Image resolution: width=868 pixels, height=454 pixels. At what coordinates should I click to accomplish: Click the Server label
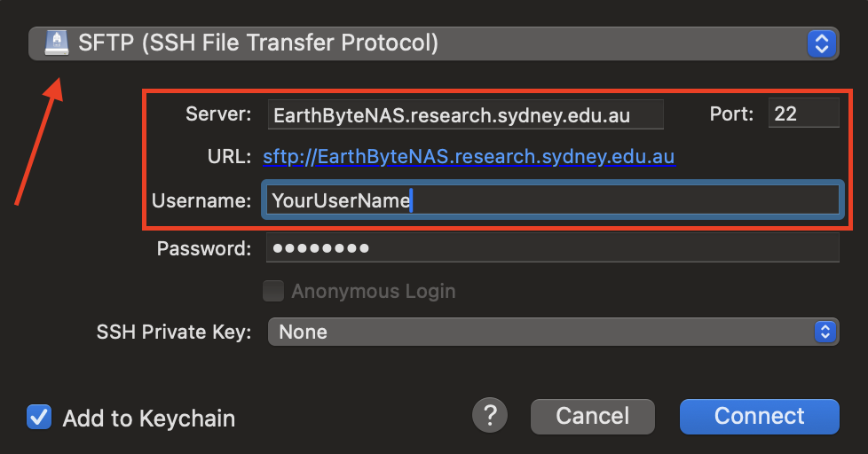point(218,113)
